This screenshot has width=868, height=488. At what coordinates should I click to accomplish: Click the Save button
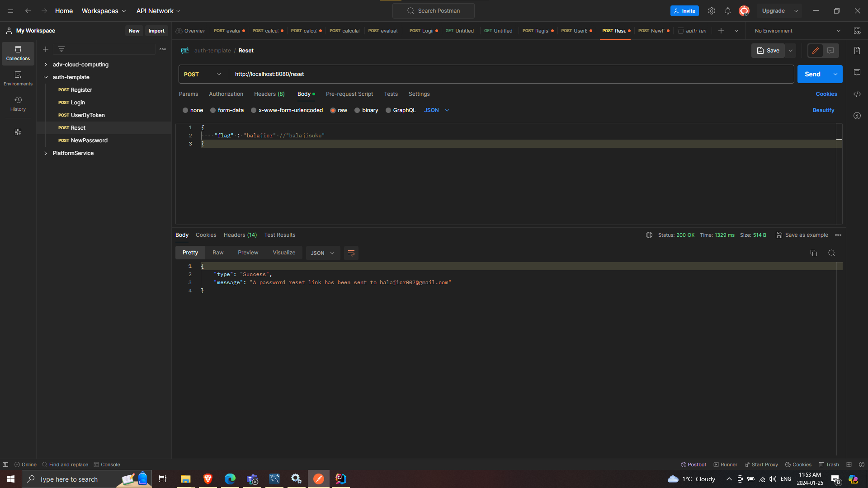pyautogui.click(x=768, y=51)
